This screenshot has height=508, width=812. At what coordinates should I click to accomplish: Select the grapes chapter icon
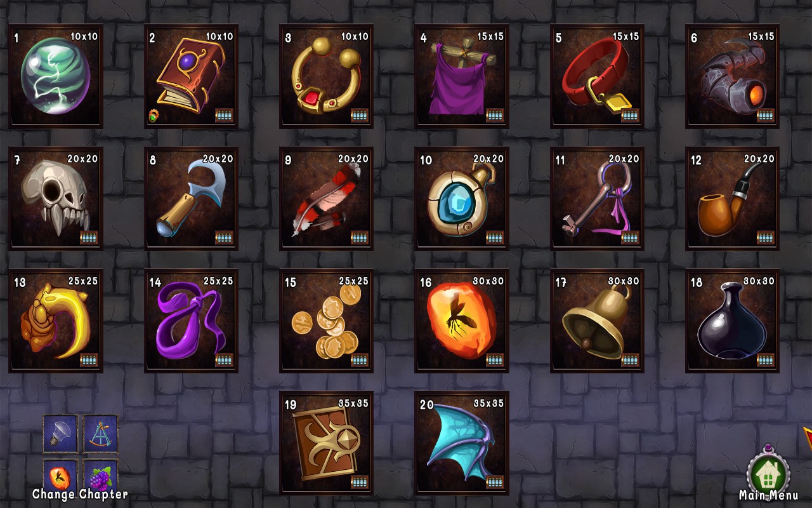pos(101,475)
